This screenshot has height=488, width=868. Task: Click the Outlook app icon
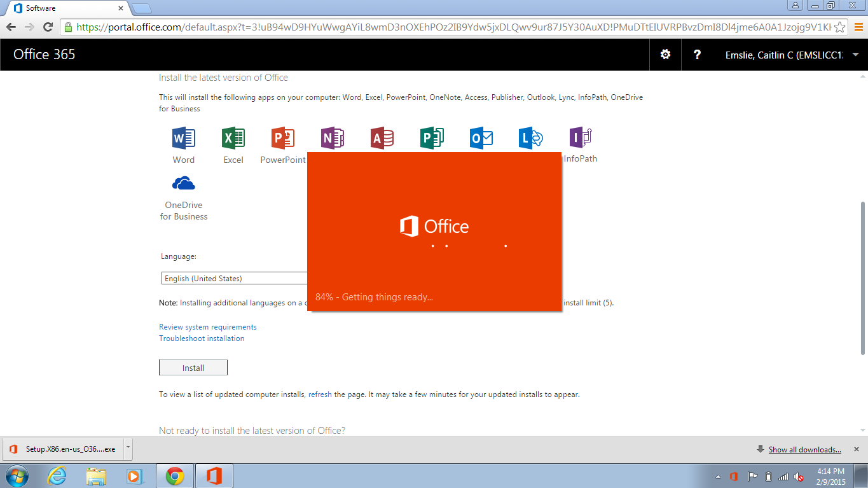pos(481,138)
